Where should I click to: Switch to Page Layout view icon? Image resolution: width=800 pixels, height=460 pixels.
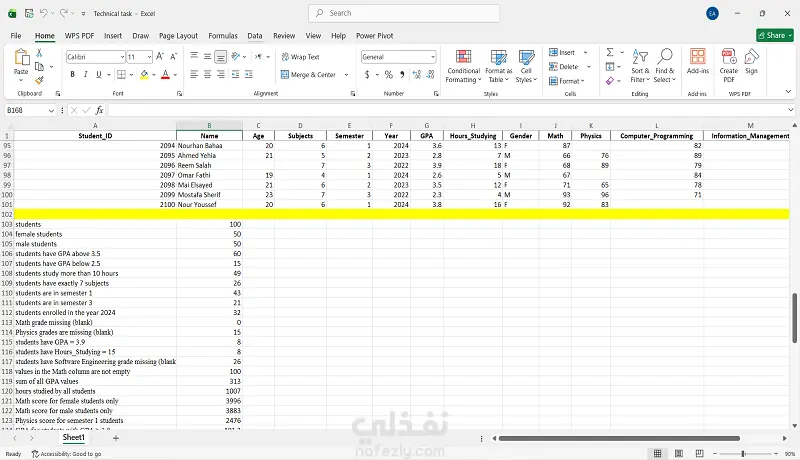679,453
